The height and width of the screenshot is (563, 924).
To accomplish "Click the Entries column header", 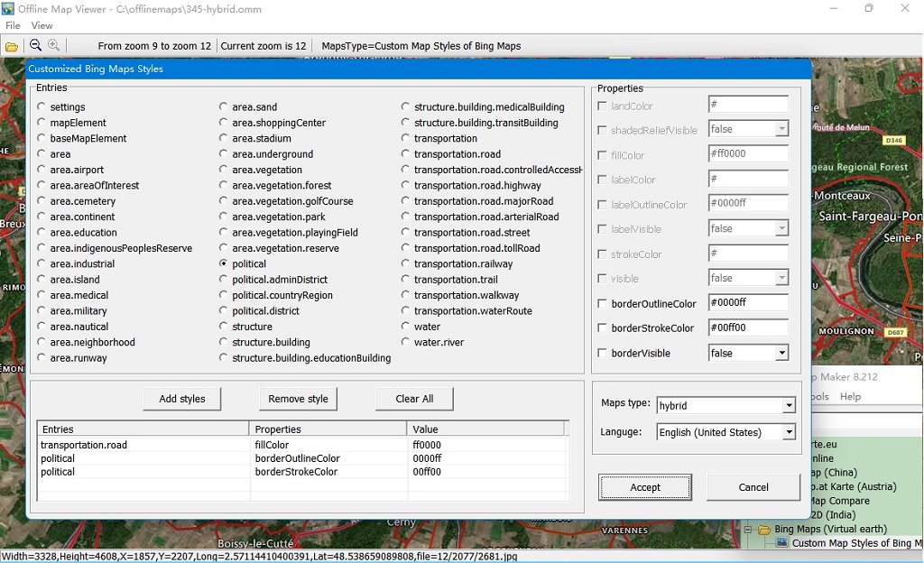I will click(x=143, y=429).
